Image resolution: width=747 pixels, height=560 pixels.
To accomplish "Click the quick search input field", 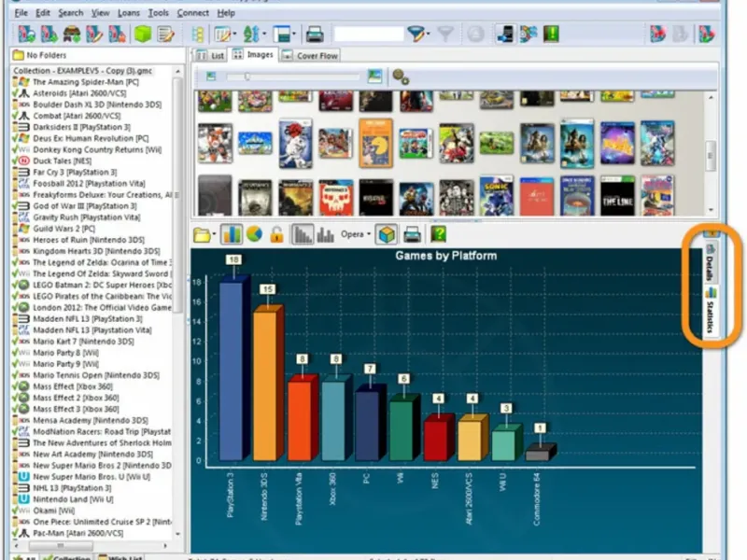I will point(369,34).
